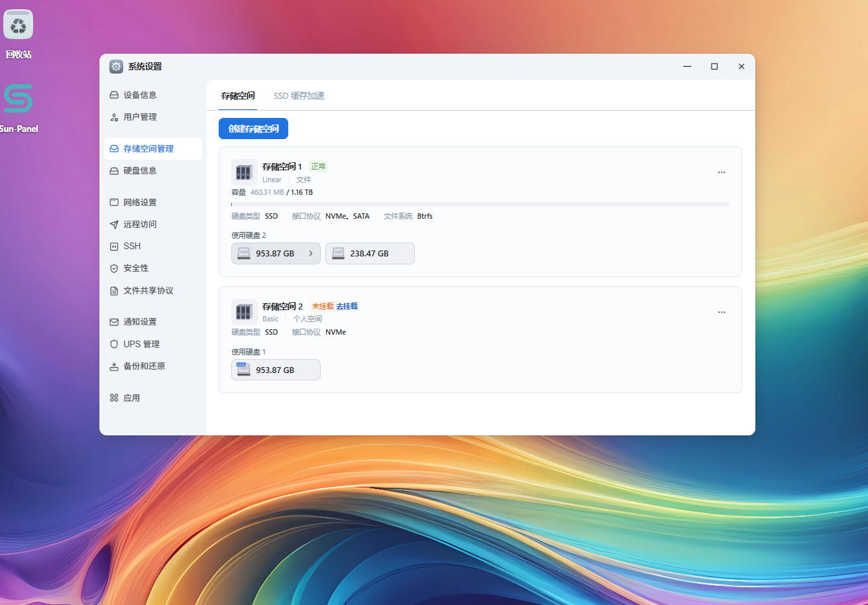Click the 通知设置 envelope icon

[x=114, y=322]
